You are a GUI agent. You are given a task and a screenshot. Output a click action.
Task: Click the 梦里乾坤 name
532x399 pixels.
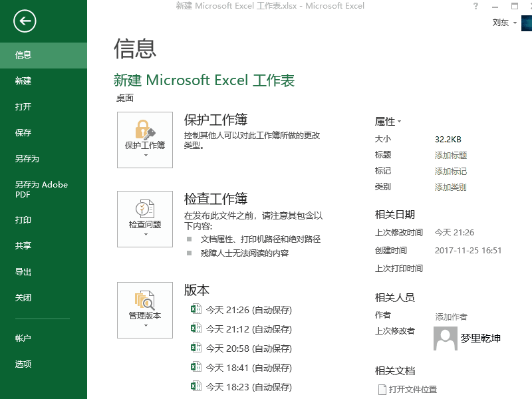tap(480, 338)
